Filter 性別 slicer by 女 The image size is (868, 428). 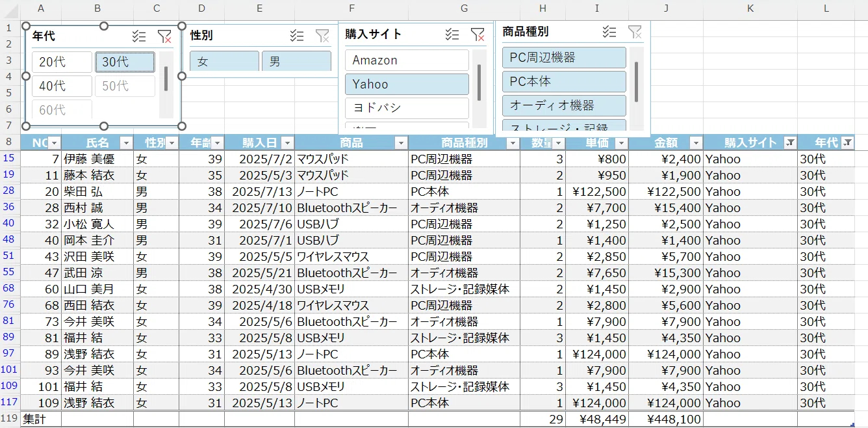tap(224, 61)
